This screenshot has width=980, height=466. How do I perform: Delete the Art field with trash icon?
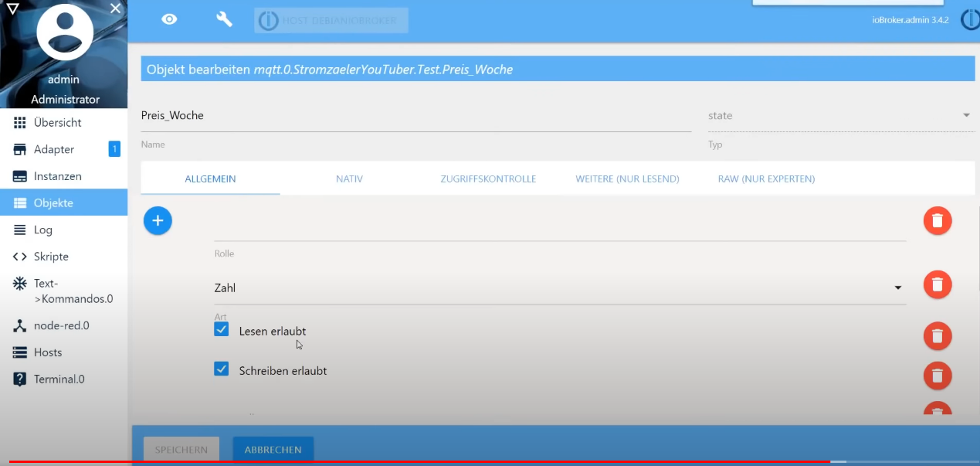[x=938, y=284]
